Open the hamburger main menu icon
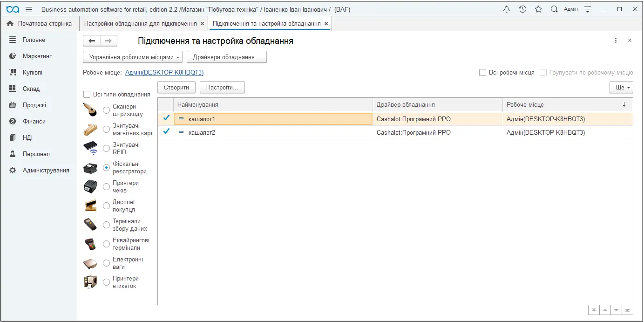The height and width of the screenshot is (322, 644). pyautogui.click(x=29, y=9)
